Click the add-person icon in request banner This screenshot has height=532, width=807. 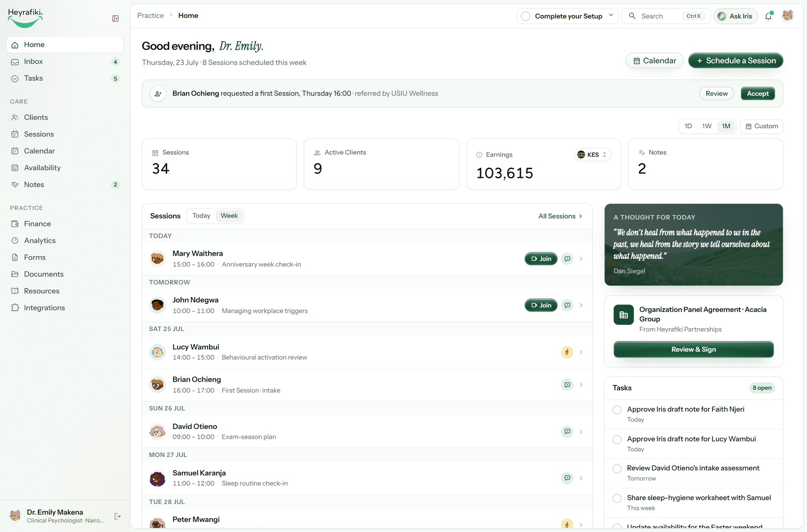pyautogui.click(x=158, y=93)
